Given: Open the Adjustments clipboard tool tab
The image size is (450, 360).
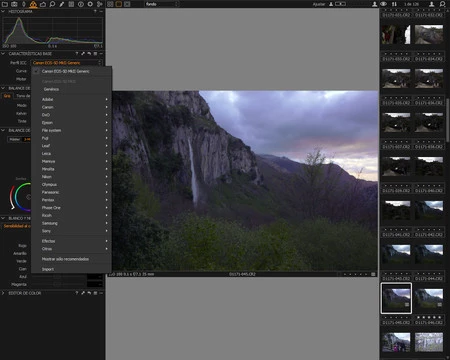Looking at the screenshot, I should tap(71, 4).
